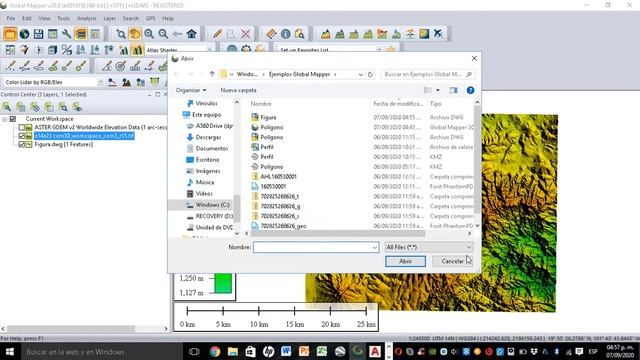Go to the full view home icon
640x360 pixels.
tap(191, 33)
